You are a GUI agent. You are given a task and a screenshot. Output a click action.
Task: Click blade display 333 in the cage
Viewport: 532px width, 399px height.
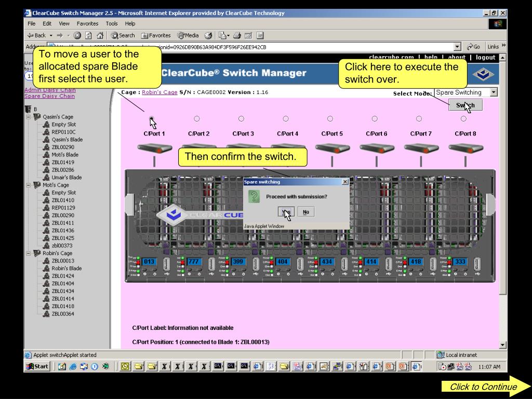[x=460, y=262]
